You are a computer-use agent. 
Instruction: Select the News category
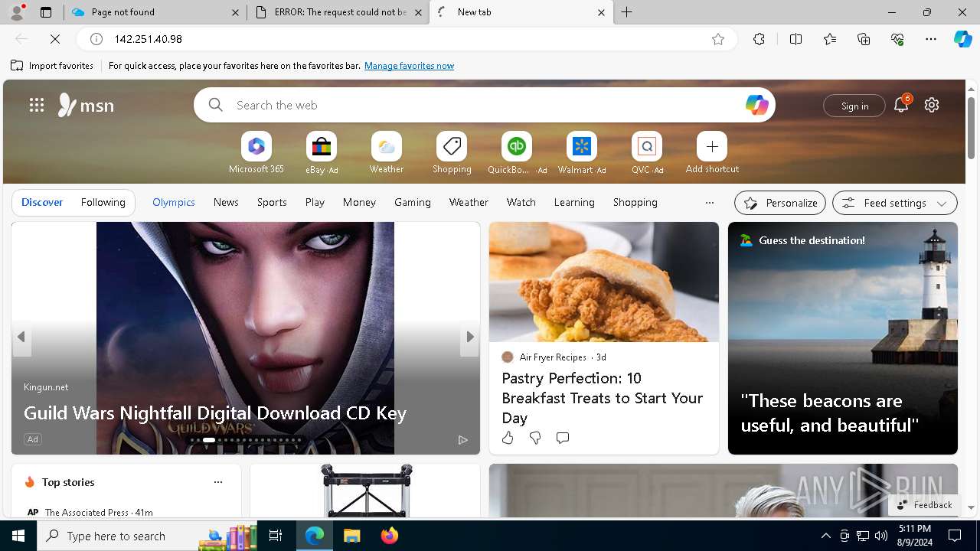tap(226, 202)
